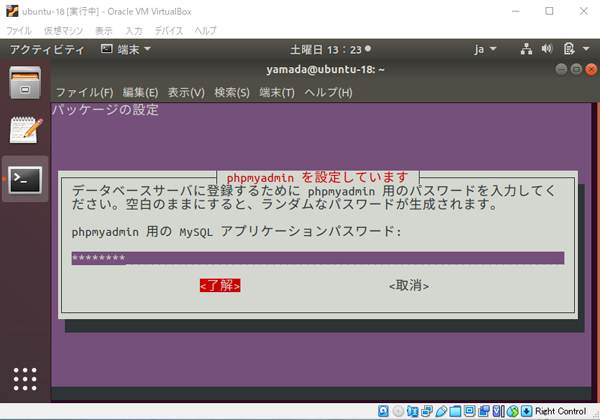Click the MySQL application password field
Viewport: 600px width, 420px height.
[318, 258]
